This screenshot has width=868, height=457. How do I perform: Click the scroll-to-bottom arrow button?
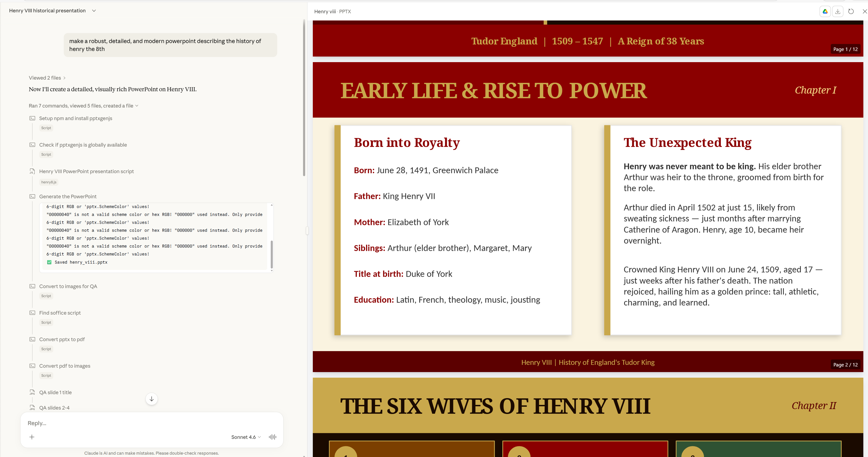(152, 399)
